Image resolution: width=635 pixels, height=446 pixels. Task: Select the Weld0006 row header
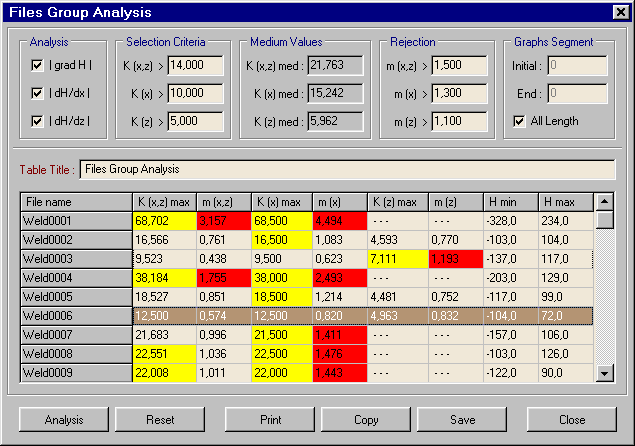[76, 315]
